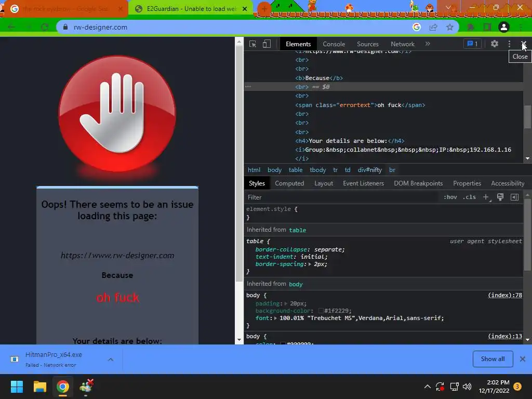The image size is (532, 399).
Task: Select the <b>Because</b> DOM node
Action: [x=319, y=78]
